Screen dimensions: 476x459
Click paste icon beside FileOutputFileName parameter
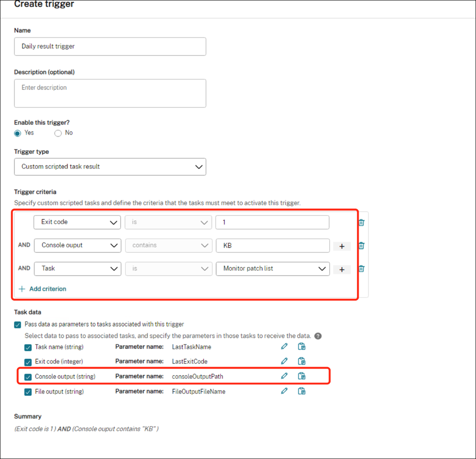click(302, 391)
